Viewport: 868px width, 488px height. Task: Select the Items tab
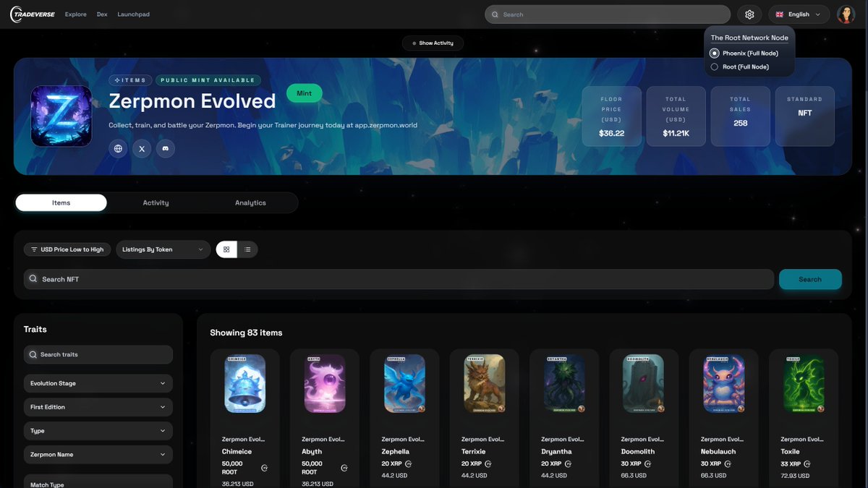pyautogui.click(x=61, y=203)
